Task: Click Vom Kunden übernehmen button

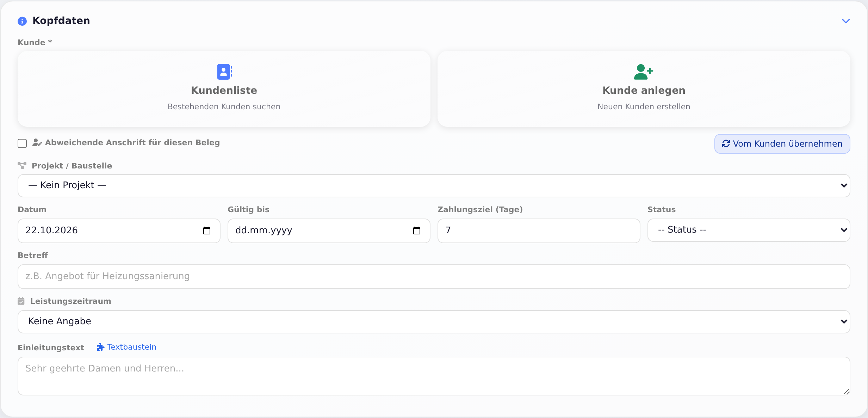Action: click(x=782, y=144)
